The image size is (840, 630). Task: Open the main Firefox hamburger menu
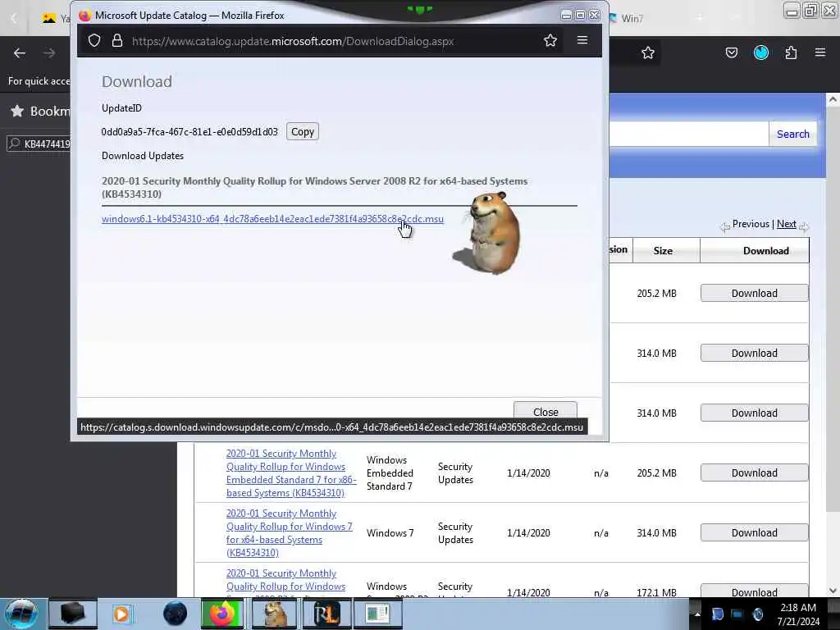click(x=820, y=52)
